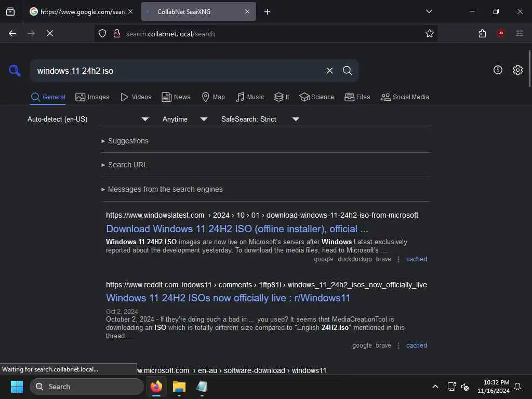
Task: Show hidden system tray icons
Action: point(435,387)
